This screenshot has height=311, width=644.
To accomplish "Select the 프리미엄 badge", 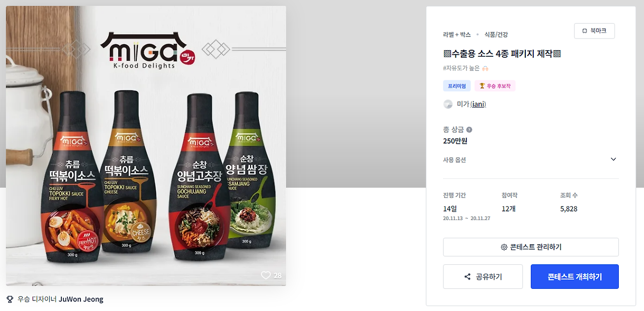I will tap(457, 86).
